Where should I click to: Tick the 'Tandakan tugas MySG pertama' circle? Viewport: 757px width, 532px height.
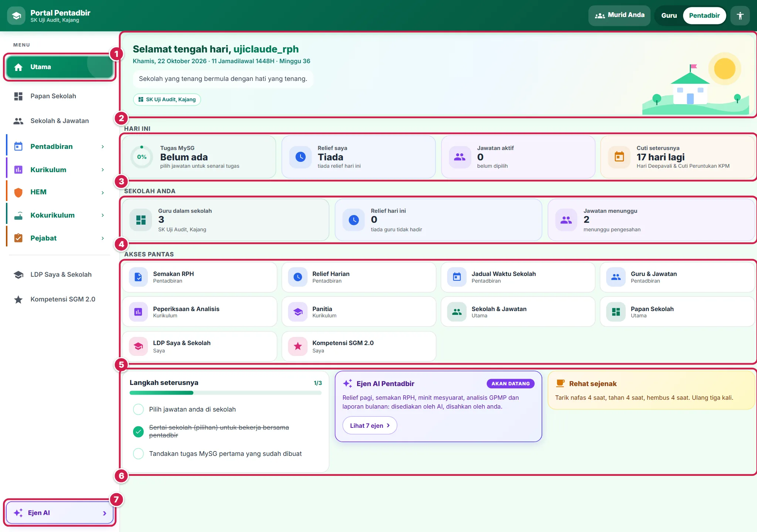pos(138,454)
